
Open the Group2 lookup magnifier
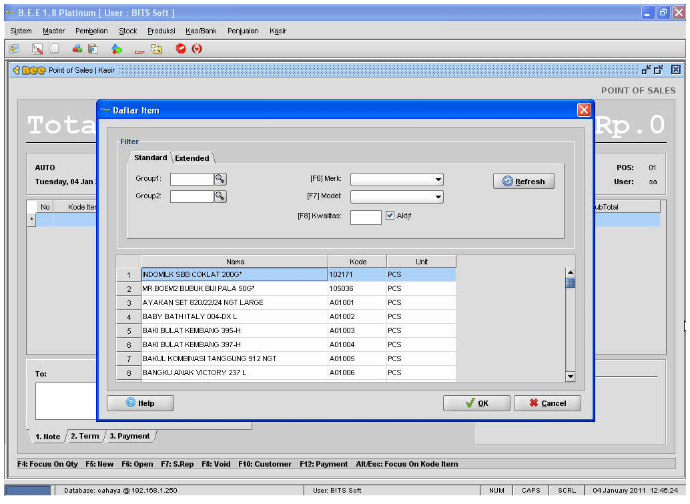[220, 196]
